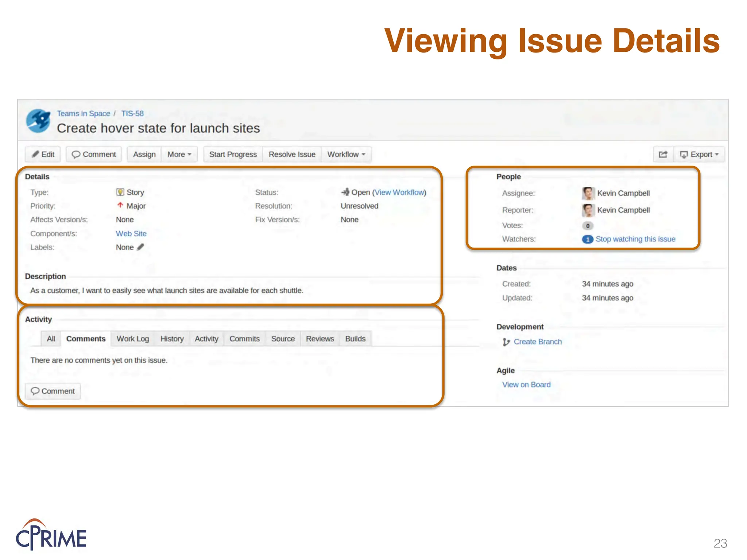Click the Edit pencil button
Screen dimensions: 747x560
(x=43, y=155)
